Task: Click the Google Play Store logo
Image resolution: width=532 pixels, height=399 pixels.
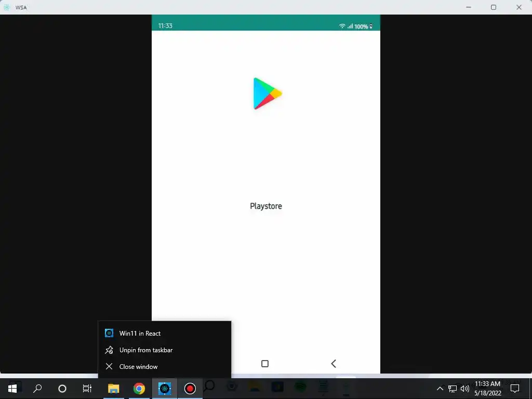Action: (x=268, y=94)
